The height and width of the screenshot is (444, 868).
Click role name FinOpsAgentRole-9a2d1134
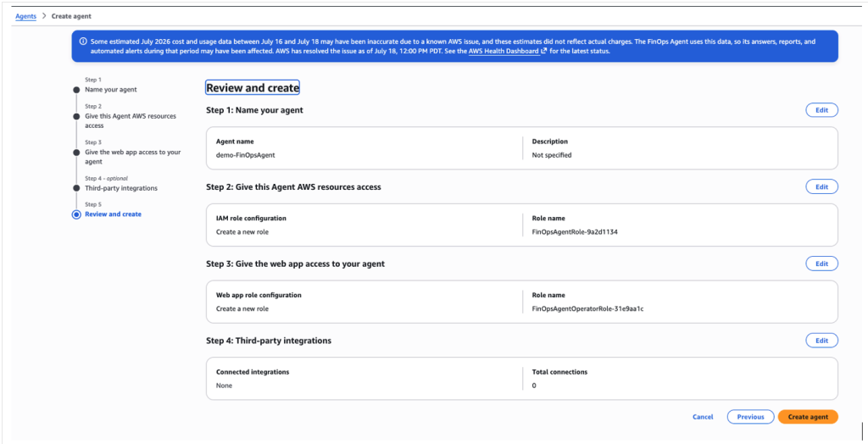575,232
